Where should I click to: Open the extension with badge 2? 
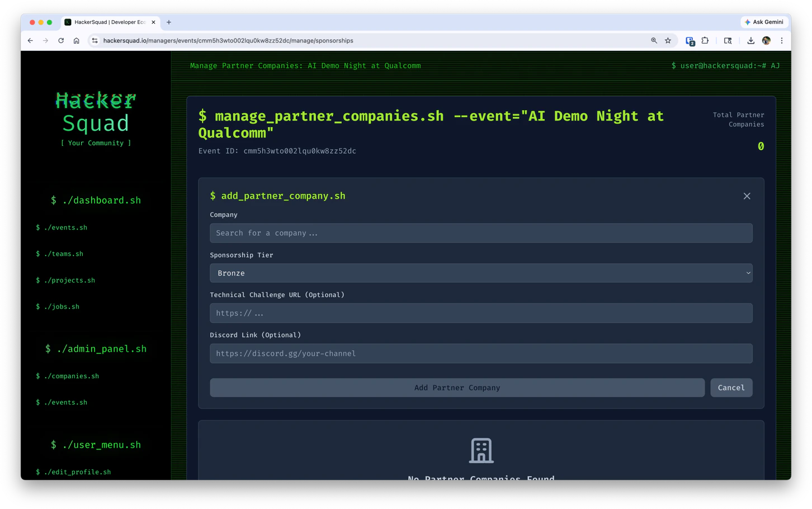click(690, 41)
